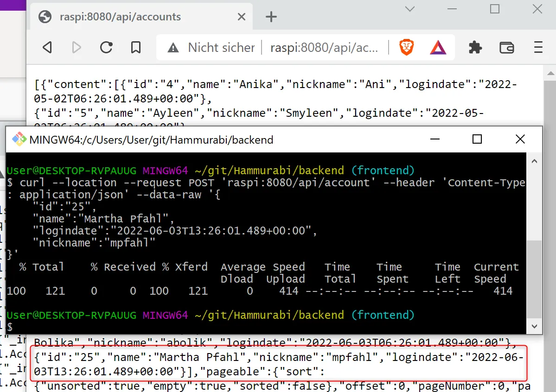Click the terminal scrollbar down arrow
The height and width of the screenshot is (392, 556).
coord(534,326)
